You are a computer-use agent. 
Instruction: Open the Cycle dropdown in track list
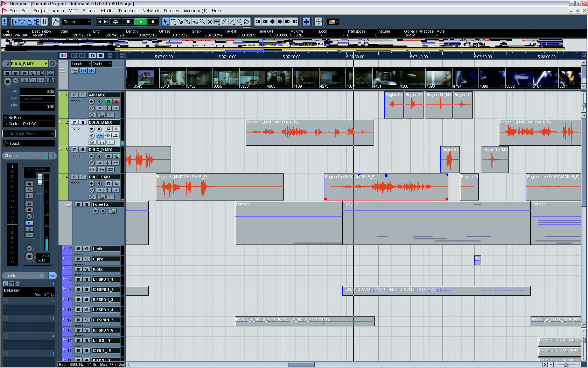[101, 64]
